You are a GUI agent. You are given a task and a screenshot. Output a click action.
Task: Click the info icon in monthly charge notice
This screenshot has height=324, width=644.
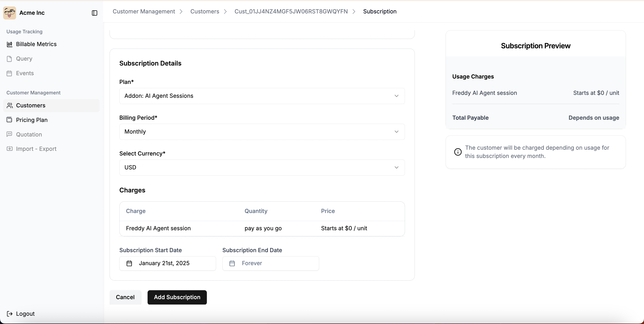(458, 152)
